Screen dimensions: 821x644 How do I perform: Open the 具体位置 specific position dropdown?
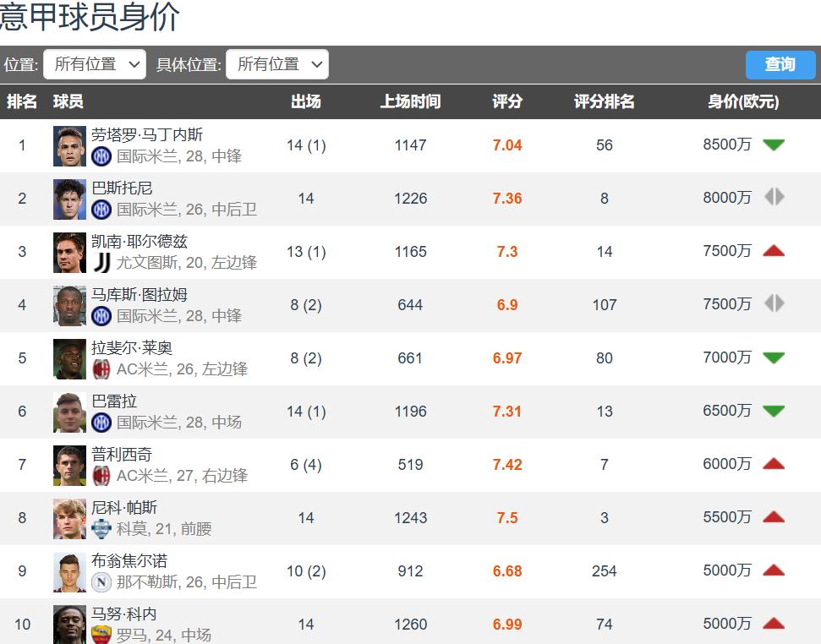click(277, 64)
